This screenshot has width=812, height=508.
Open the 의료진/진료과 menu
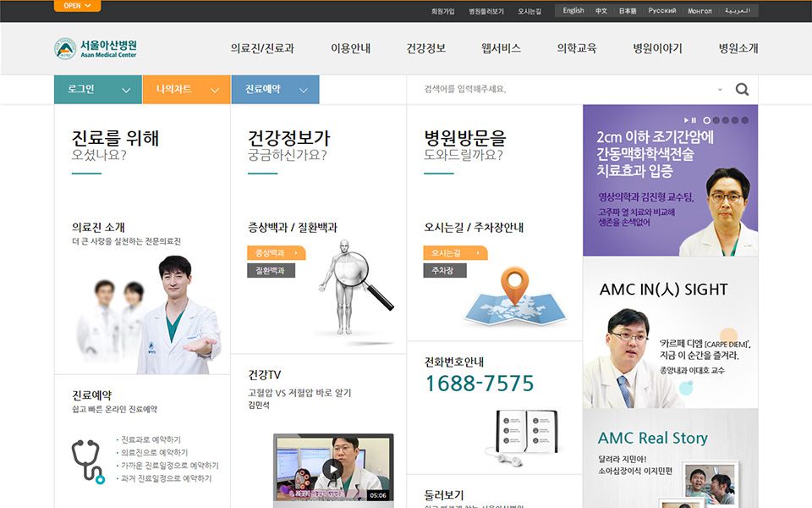[x=262, y=48]
